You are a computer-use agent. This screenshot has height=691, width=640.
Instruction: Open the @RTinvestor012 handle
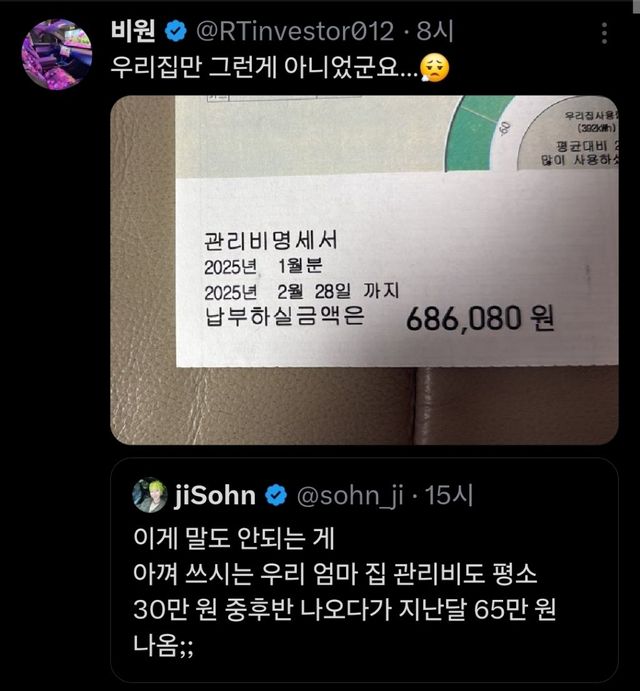(x=295, y=32)
